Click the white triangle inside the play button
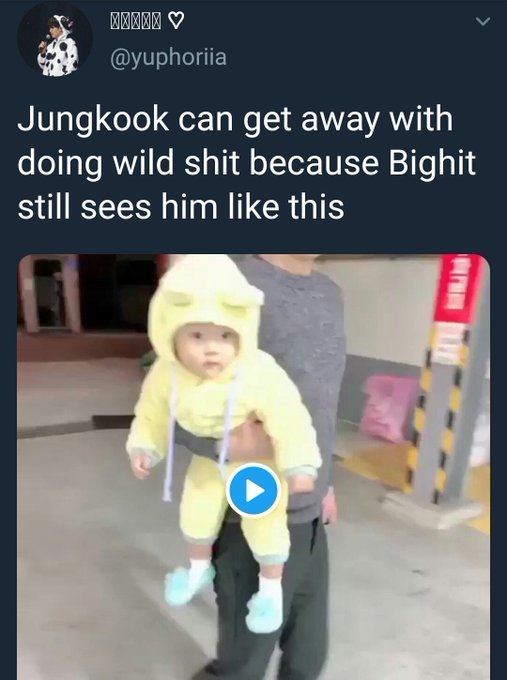The height and width of the screenshot is (680, 507). click(x=255, y=491)
